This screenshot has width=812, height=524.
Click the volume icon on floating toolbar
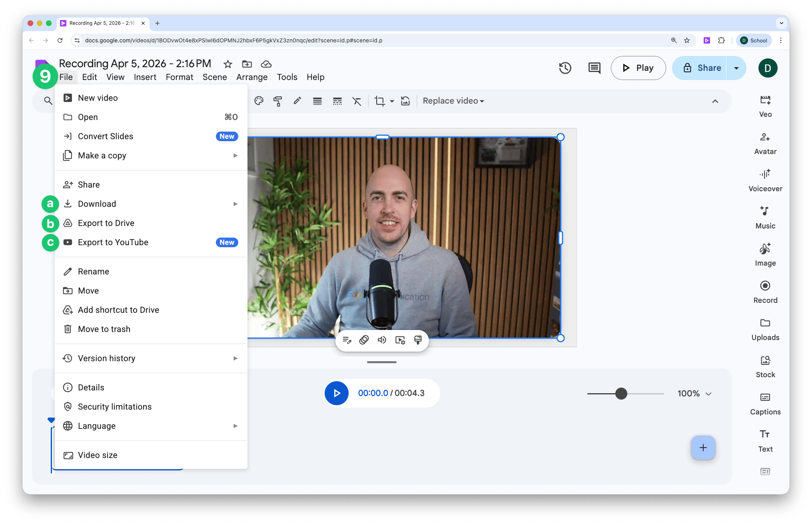point(382,340)
